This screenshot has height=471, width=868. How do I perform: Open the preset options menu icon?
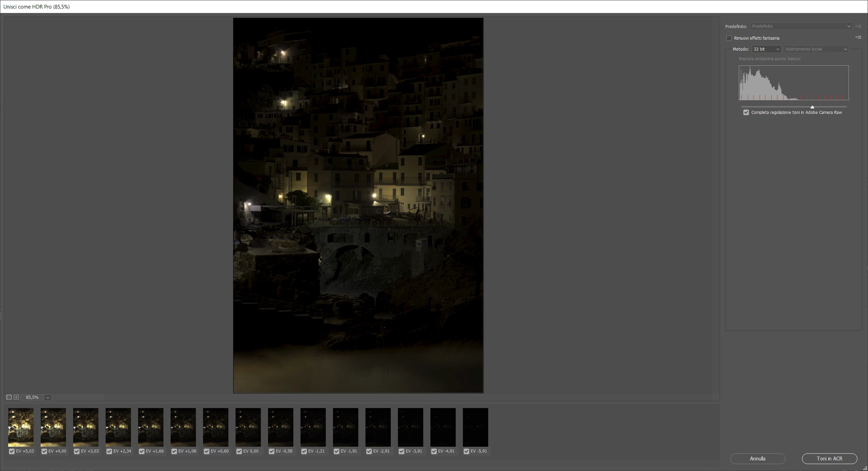(858, 26)
